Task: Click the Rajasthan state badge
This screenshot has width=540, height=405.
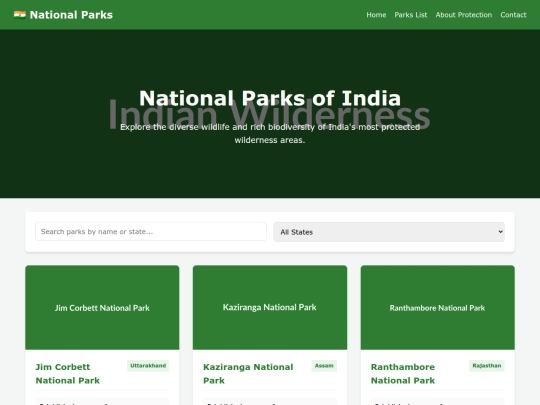Action: click(487, 366)
